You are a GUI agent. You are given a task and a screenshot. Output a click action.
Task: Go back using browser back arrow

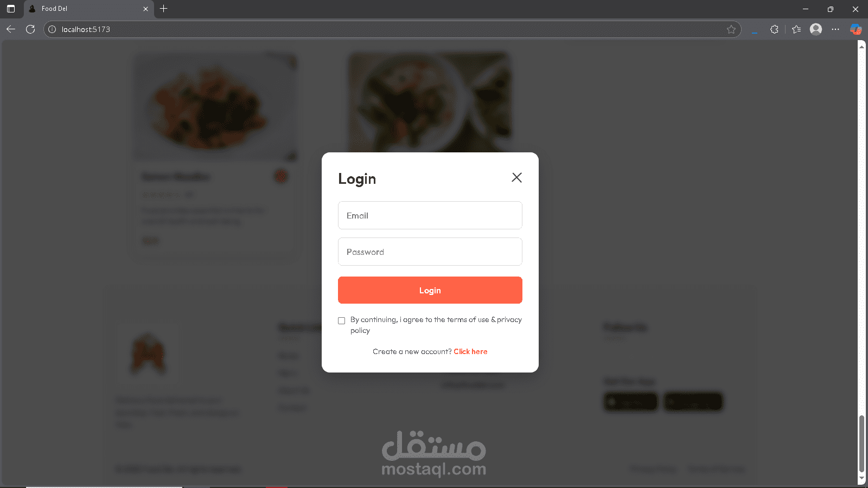click(x=11, y=29)
